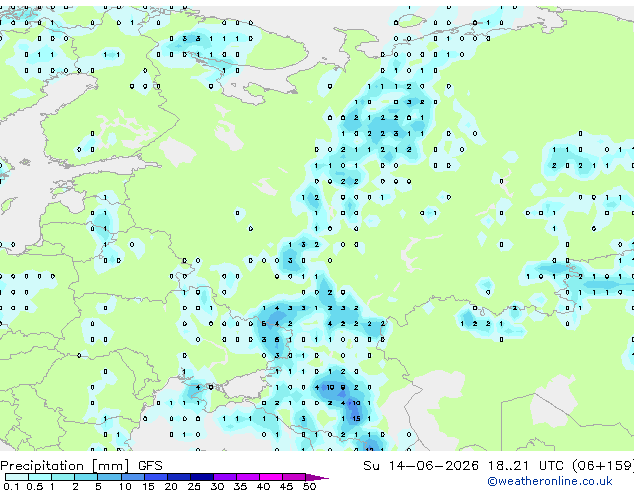
Task: Pick the 35 mm violet-magenta legend swatch
Action: pos(248,477)
